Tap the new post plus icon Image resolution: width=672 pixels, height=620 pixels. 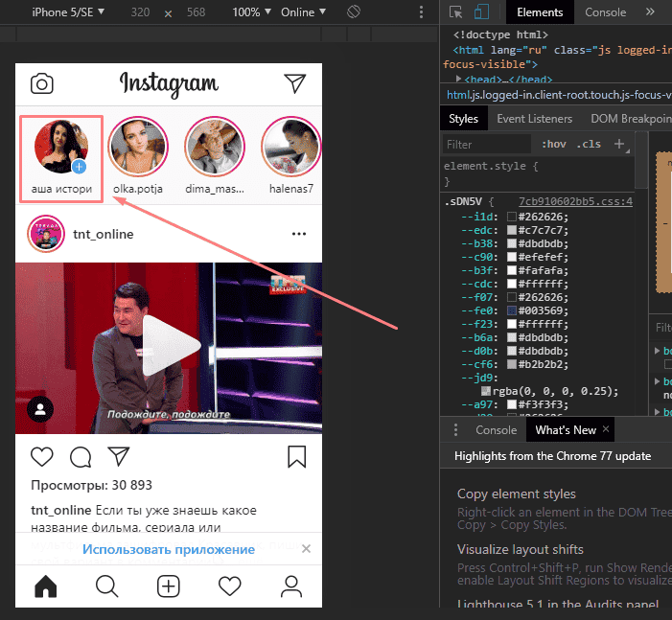[x=169, y=585]
